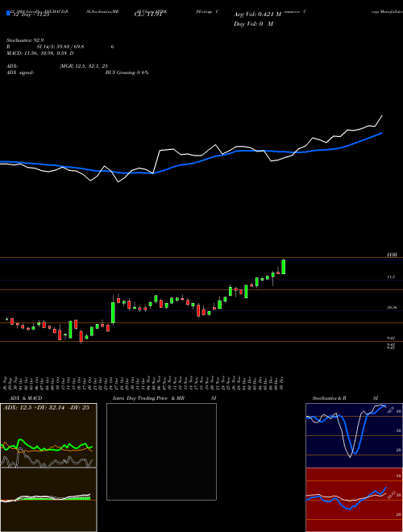
Task: Click the 'BUY Growing @ 6%' ADX signal
Action: [127, 73]
